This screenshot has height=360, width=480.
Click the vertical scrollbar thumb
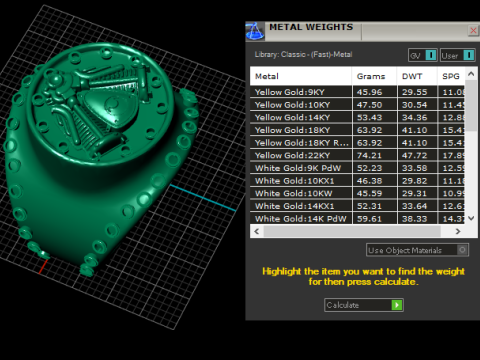[x=471, y=105]
